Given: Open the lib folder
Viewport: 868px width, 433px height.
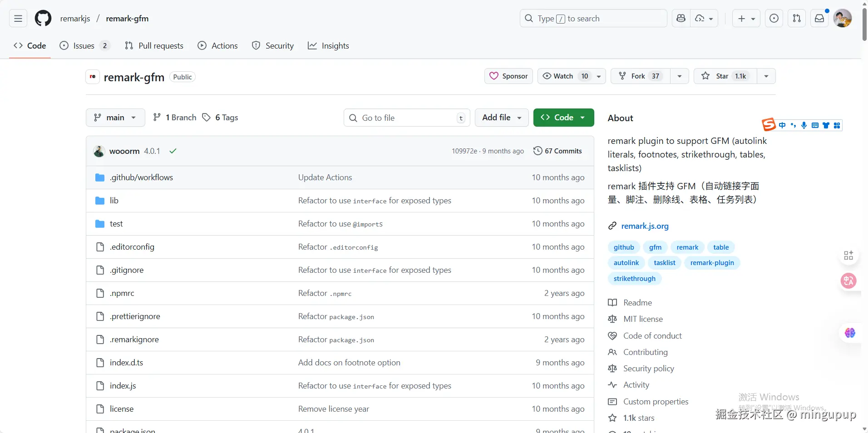Looking at the screenshot, I should coord(114,201).
